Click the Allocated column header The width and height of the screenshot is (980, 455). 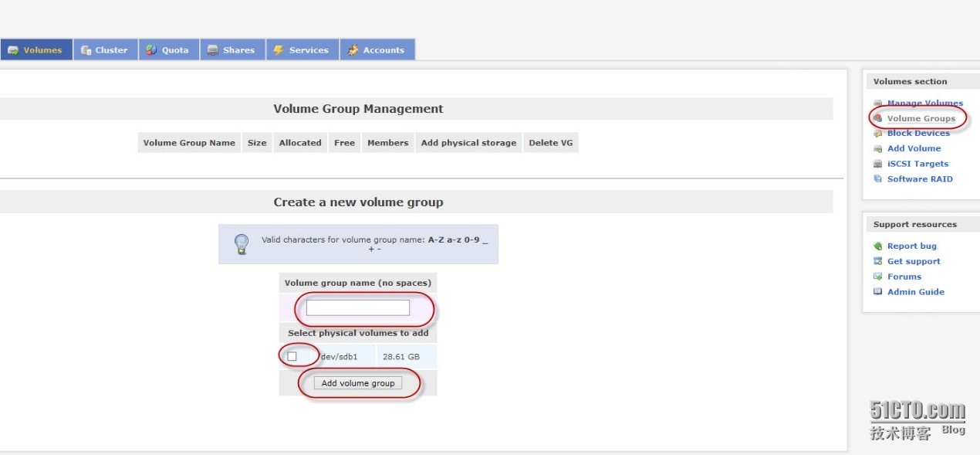300,143
